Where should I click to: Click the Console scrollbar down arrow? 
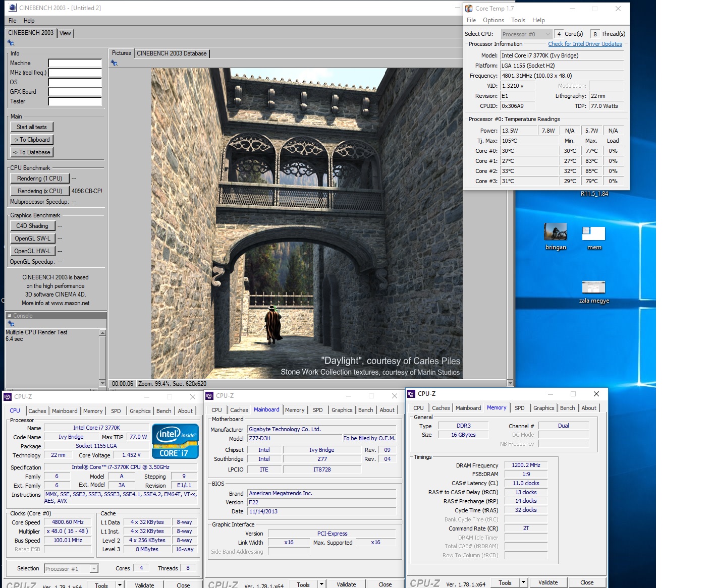102,383
